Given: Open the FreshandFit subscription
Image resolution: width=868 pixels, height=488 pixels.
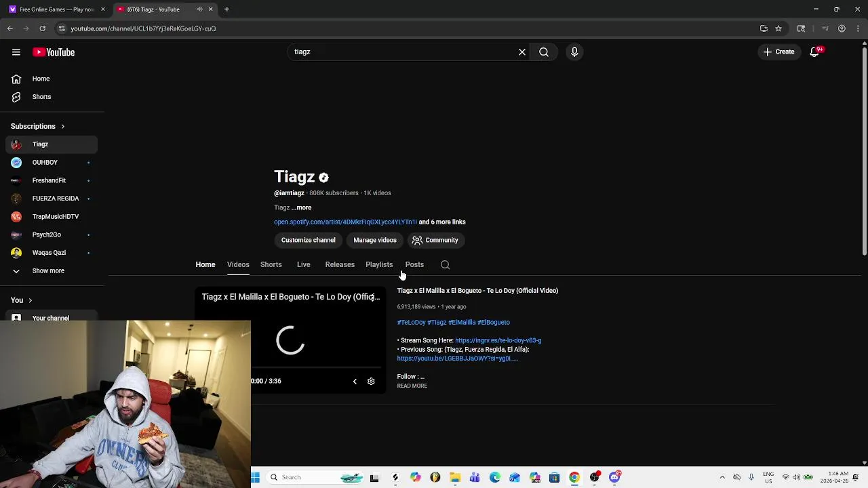Looking at the screenshot, I should click(52, 180).
